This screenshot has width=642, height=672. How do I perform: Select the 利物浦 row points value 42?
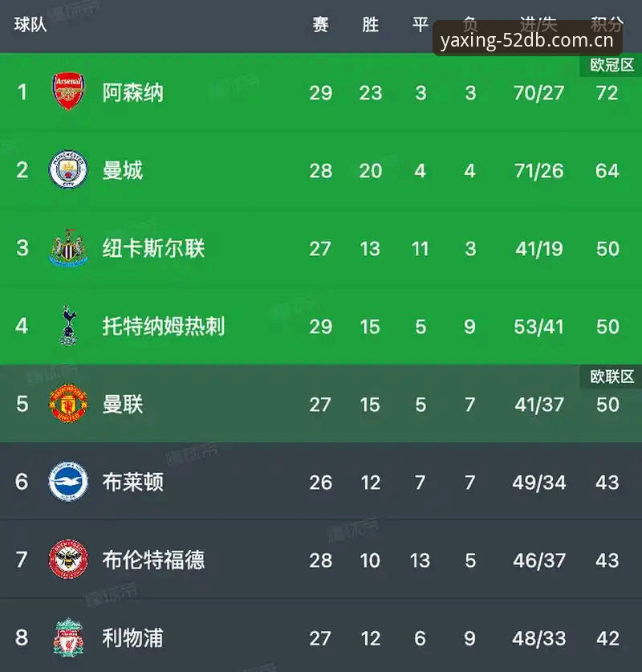coord(607,638)
